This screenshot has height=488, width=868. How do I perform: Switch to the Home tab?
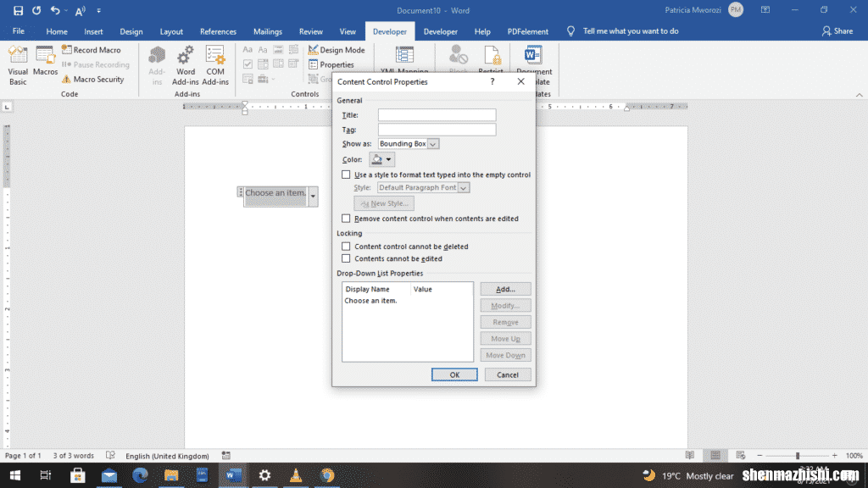57,31
